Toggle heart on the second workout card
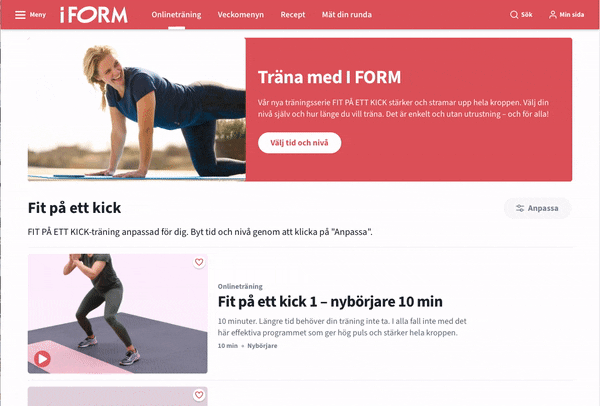This screenshot has width=600, height=406. 199,395
